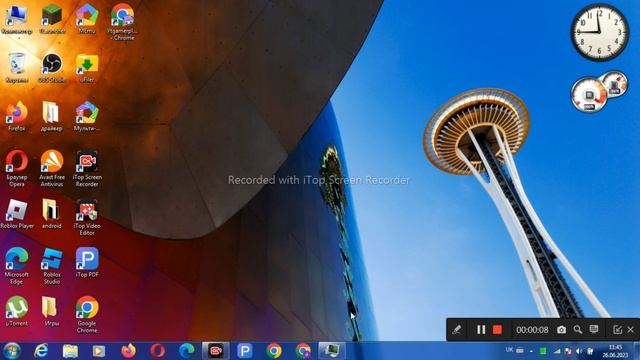Open the Recycle Bin on desktop
Viewport: 640px width, 360px height.
[17, 68]
